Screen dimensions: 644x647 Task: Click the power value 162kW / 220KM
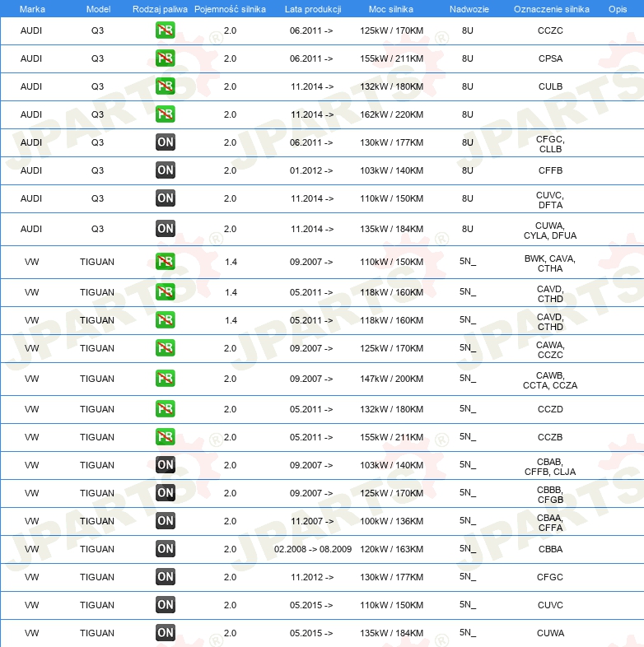click(x=391, y=114)
